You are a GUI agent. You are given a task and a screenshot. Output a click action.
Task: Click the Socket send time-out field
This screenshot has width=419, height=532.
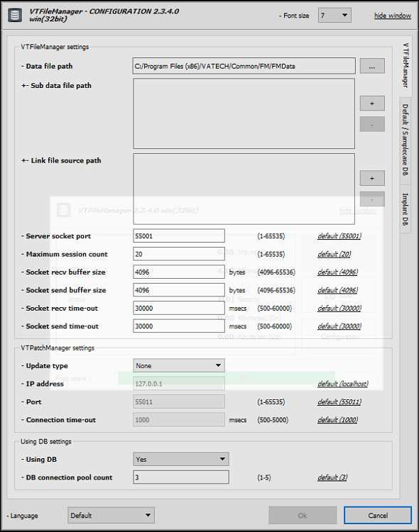[x=179, y=326]
